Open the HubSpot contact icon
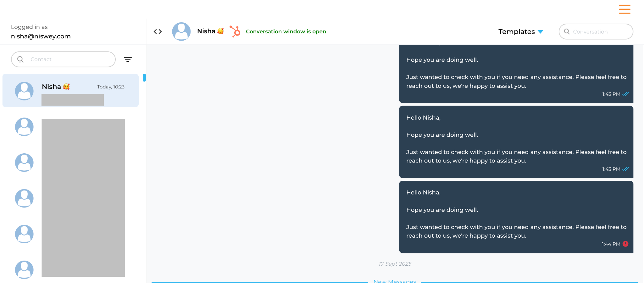Screen dimensions: 644x283 (x=235, y=31)
